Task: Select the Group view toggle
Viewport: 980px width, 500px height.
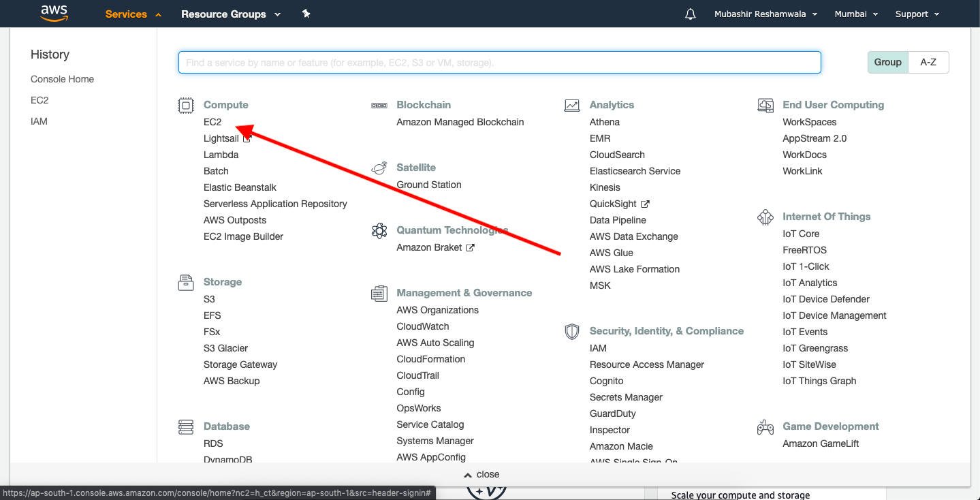Action: coord(888,62)
